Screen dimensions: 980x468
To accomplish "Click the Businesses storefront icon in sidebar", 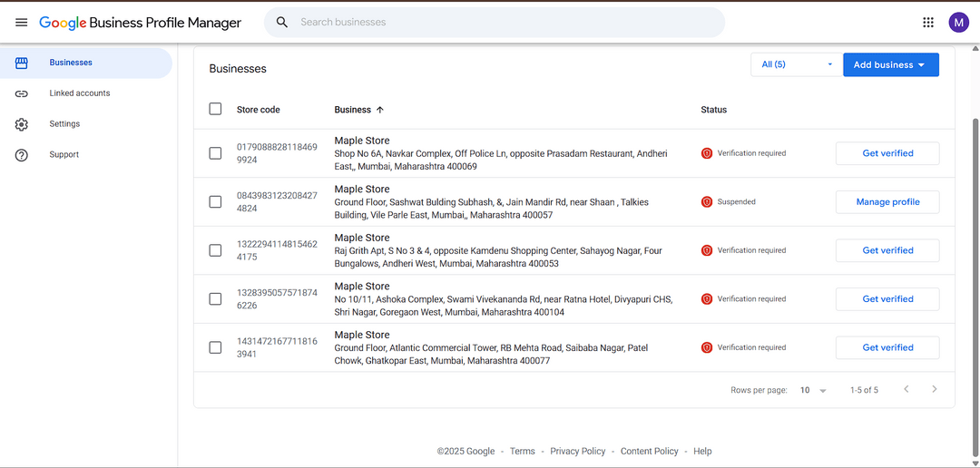I will click(21, 63).
